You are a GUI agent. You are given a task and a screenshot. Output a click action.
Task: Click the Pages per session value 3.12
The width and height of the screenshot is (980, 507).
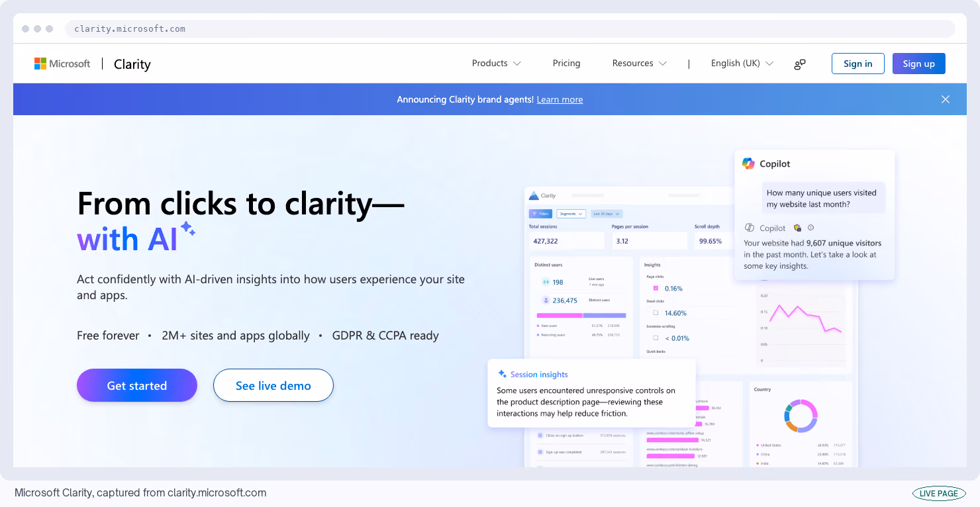(622, 241)
